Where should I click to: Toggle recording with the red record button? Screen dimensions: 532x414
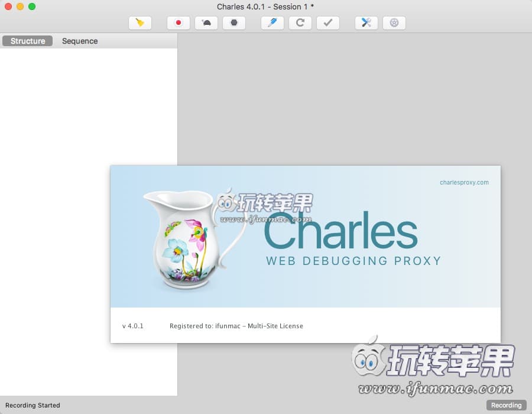[178, 22]
